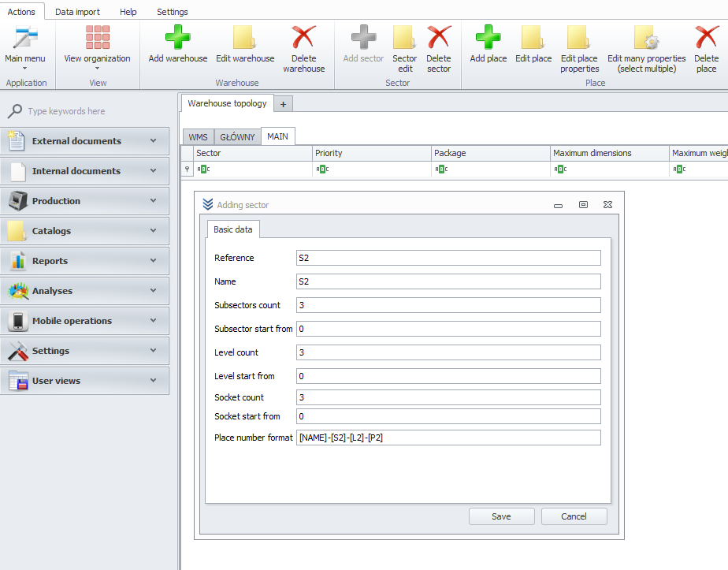Add new tab with plus button
The height and width of the screenshot is (570, 728).
pos(283,104)
